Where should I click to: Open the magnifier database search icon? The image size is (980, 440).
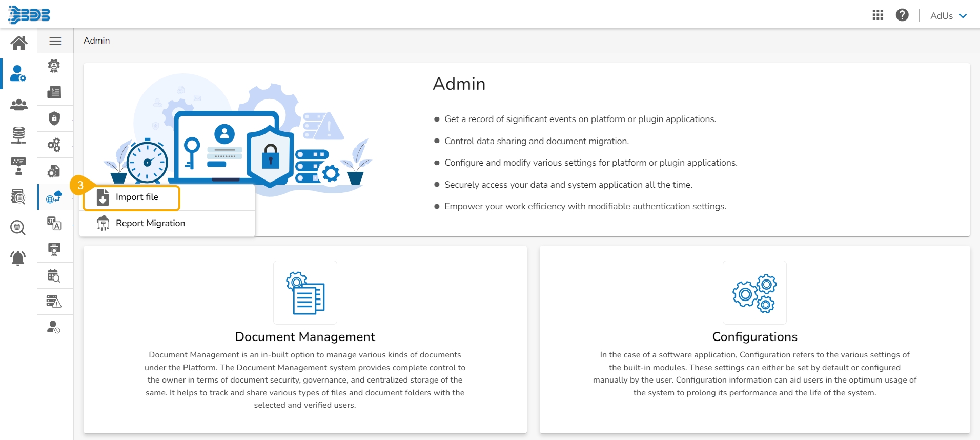tap(18, 227)
